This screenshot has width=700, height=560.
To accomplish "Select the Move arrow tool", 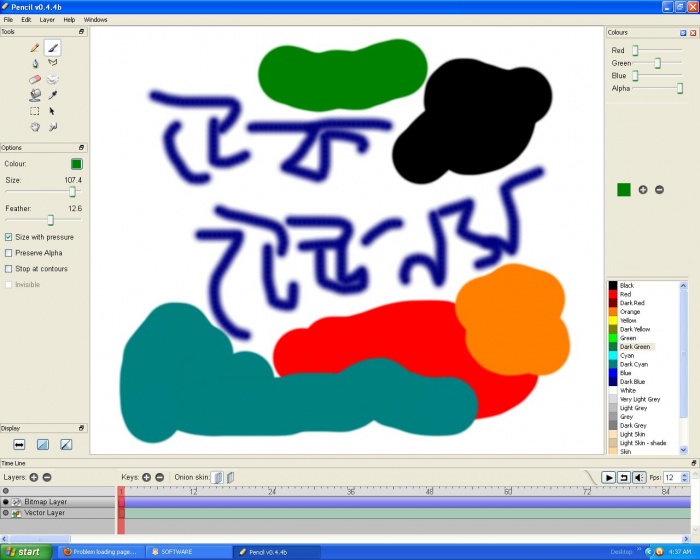I will (x=53, y=111).
